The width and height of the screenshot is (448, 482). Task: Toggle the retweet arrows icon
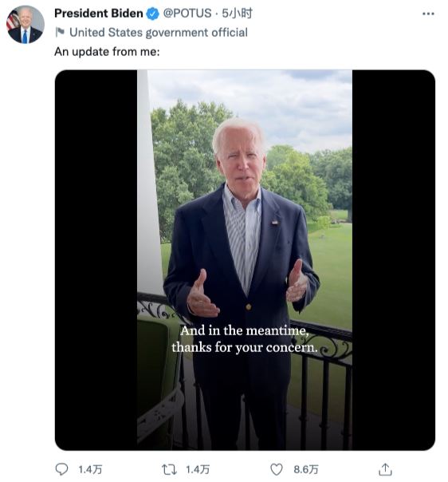(169, 469)
